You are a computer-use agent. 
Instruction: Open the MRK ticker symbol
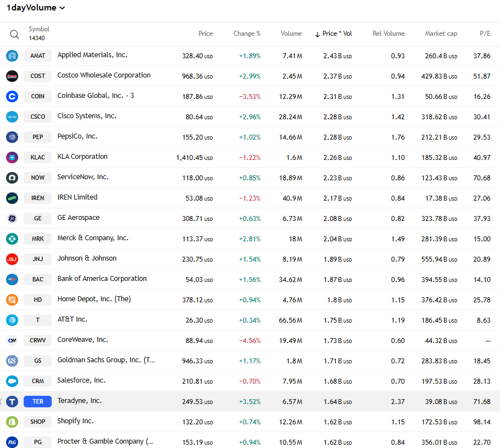point(37,239)
